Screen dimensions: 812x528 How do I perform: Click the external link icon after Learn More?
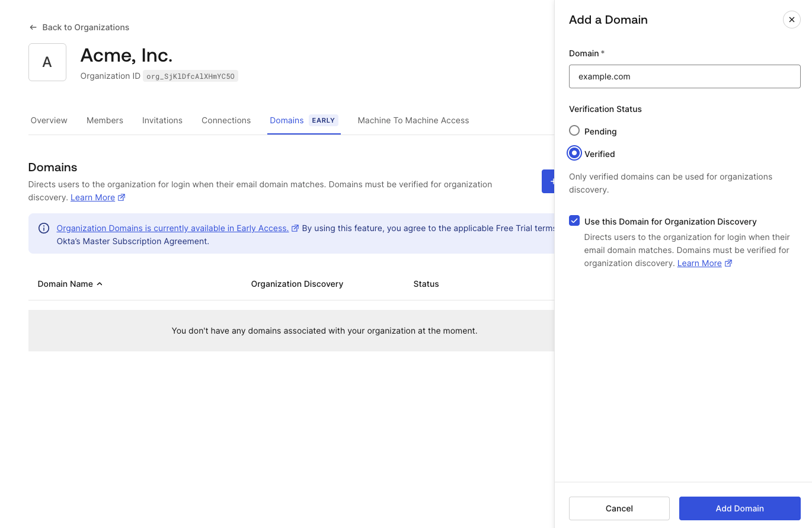[x=122, y=197]
